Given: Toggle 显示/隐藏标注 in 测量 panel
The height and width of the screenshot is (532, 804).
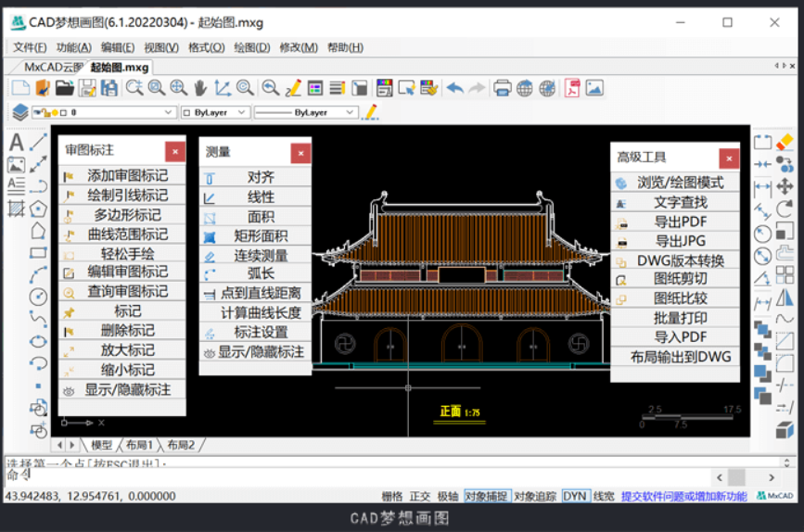Looking at the screenshot, I should [255, 352].
